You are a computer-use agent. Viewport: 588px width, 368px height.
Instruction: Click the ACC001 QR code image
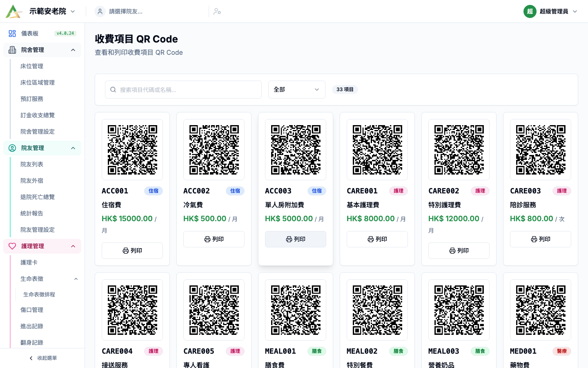coord(132,150)
